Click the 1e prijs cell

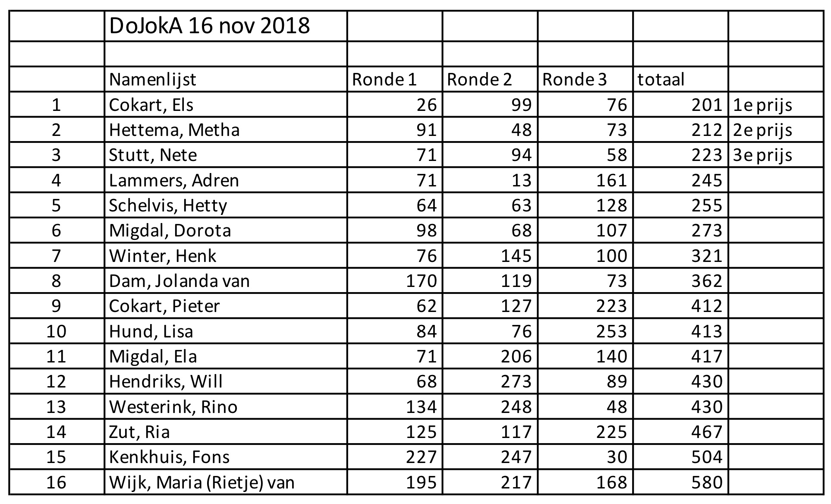776,104
